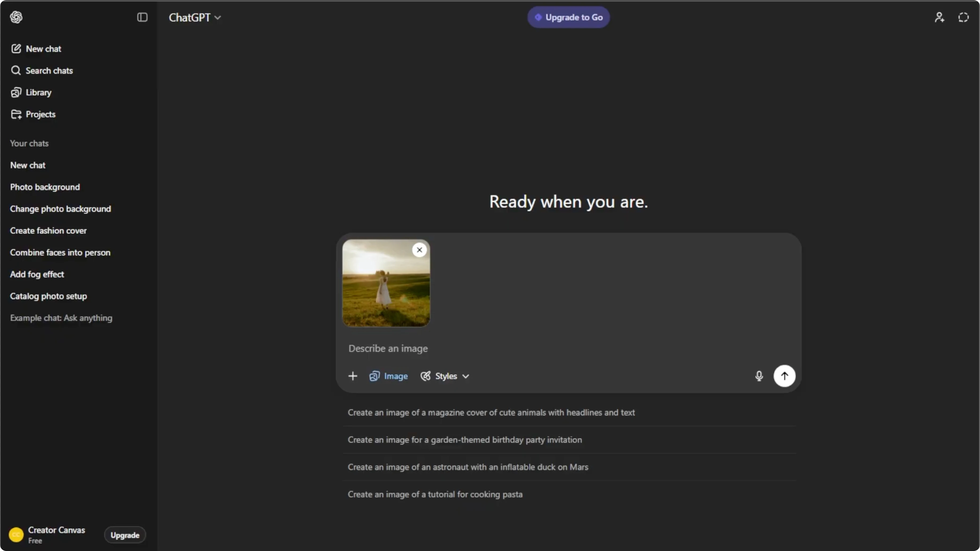
Task: Open the add people icon
Action: (x=939, y=17)
